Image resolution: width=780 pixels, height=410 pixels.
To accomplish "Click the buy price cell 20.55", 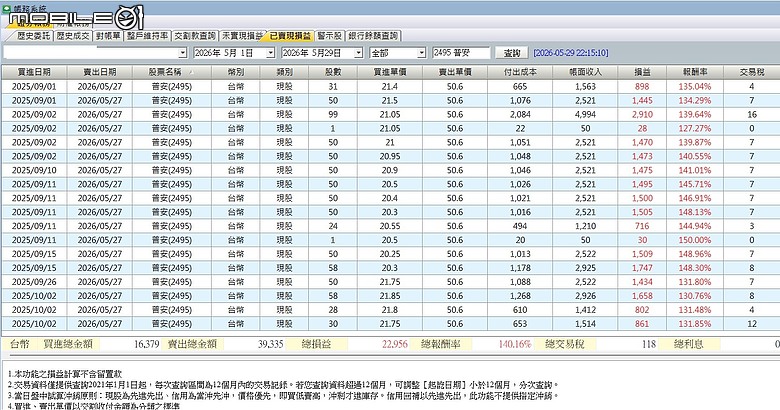I will pyautogui.click(x=390, y=226).
